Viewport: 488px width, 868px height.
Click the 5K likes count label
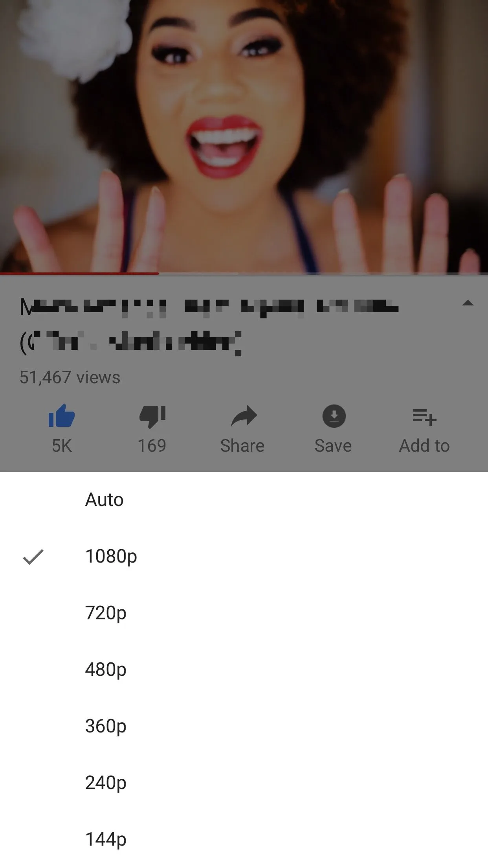click(x=62, y=446)
